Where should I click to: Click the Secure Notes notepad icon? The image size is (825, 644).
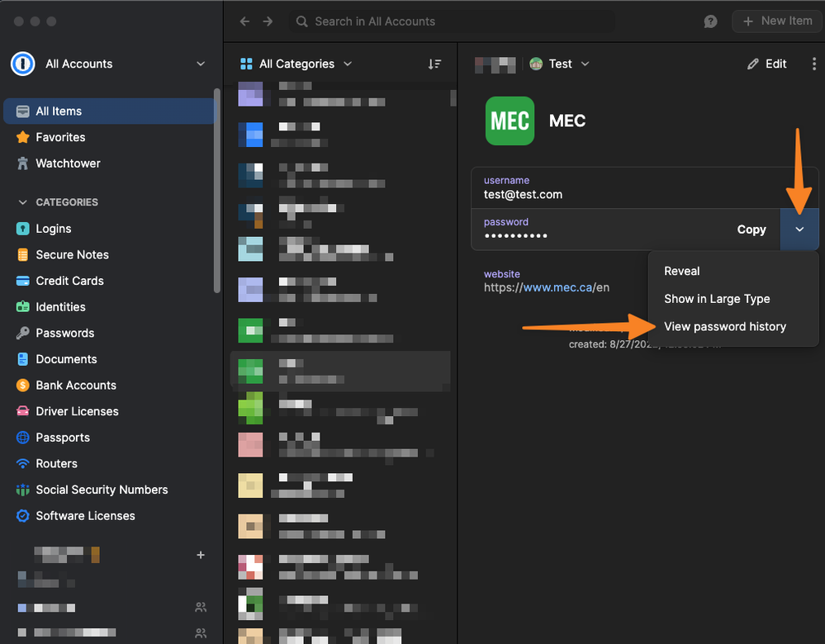[x=22, y=254]
